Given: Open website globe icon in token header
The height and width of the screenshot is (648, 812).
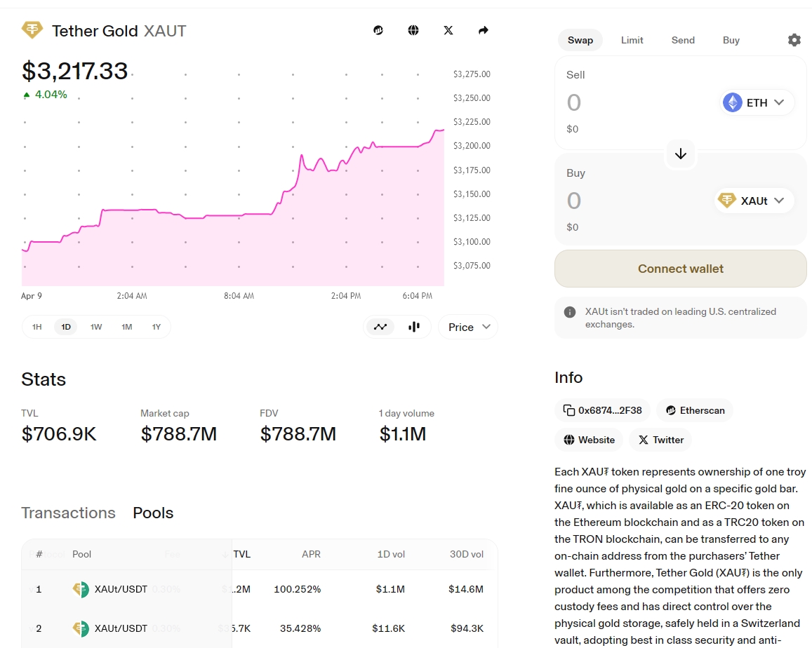Looking at the screenshot, I should tap(413, 31).
